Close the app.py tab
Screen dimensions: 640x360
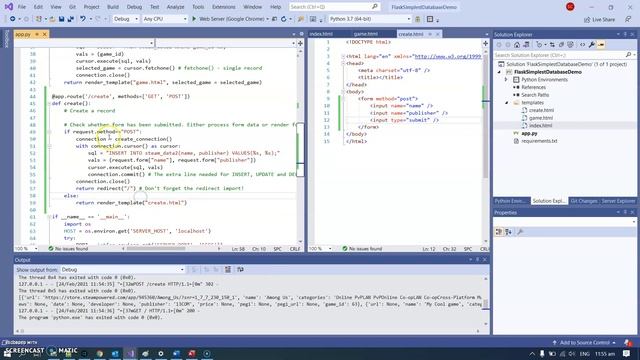coord(44,34)
